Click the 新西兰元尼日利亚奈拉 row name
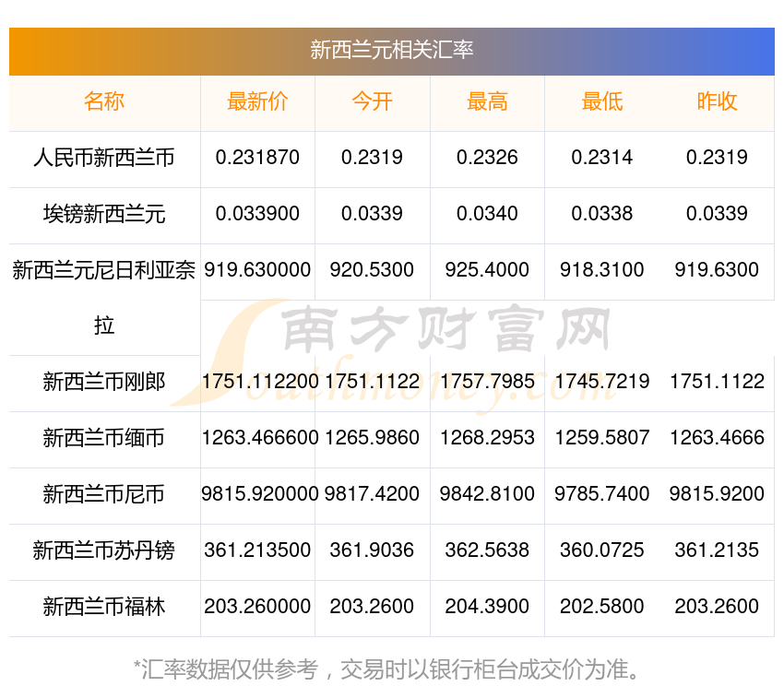 (104, 298)
